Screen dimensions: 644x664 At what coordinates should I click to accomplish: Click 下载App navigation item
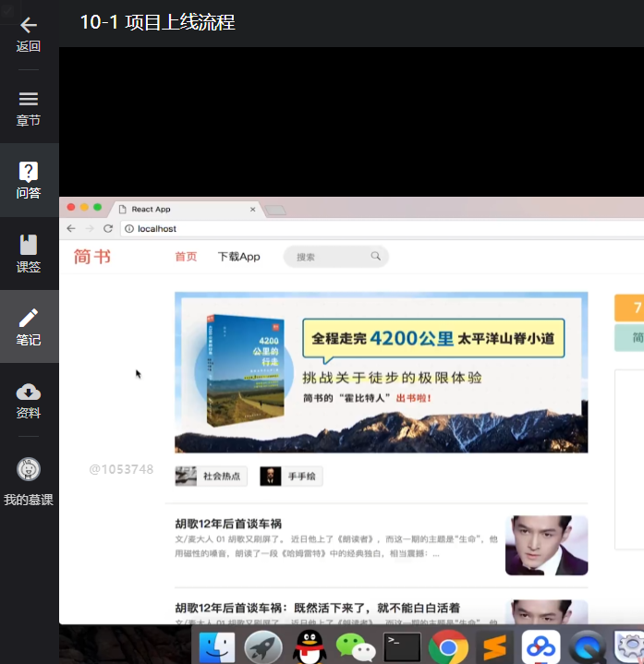coord(239,257)
